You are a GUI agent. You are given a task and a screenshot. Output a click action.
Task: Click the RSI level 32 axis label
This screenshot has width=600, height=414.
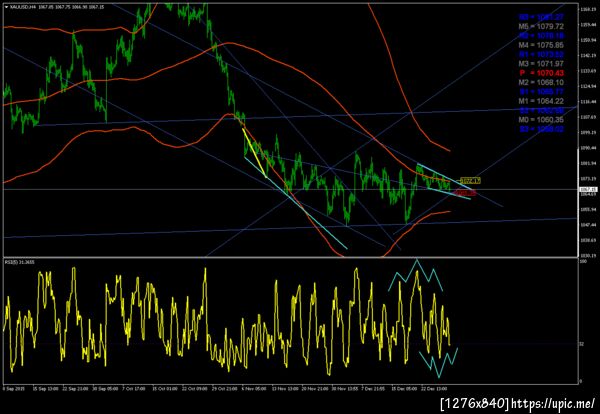pos(582,344)
